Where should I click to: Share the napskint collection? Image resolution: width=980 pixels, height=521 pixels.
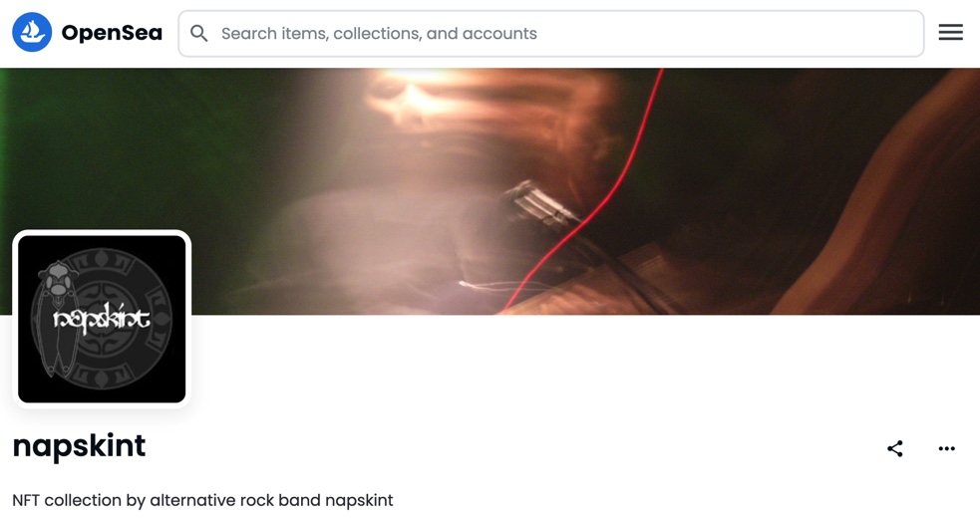click(895, 448)
